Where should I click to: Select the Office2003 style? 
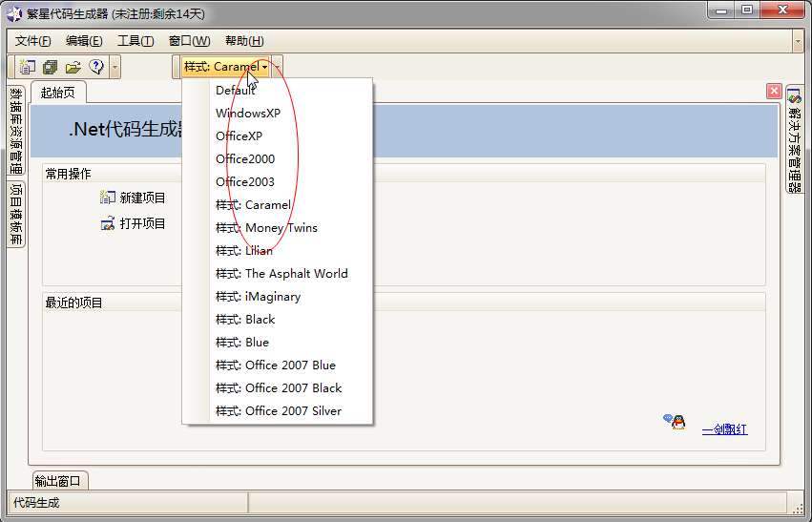(278, 181)
